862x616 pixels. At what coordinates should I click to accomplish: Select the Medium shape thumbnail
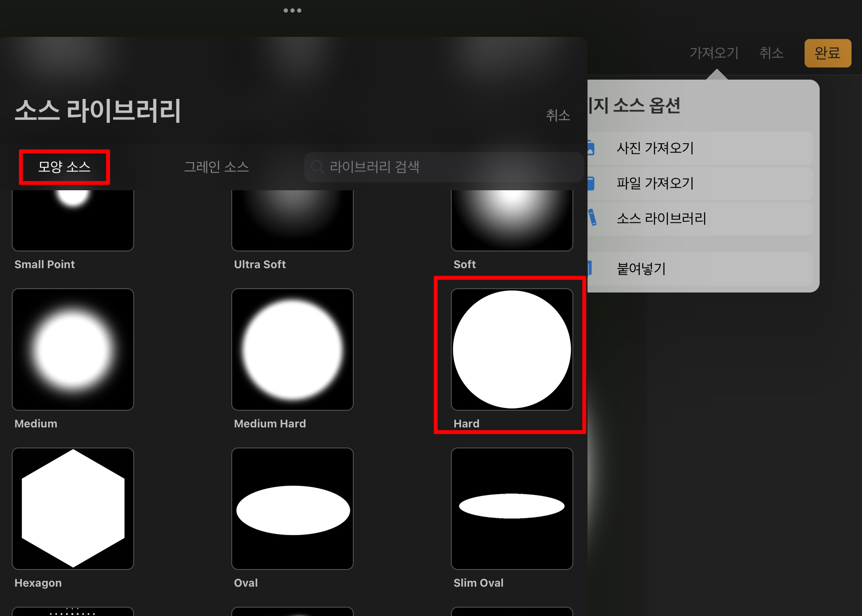coord(73,349)
